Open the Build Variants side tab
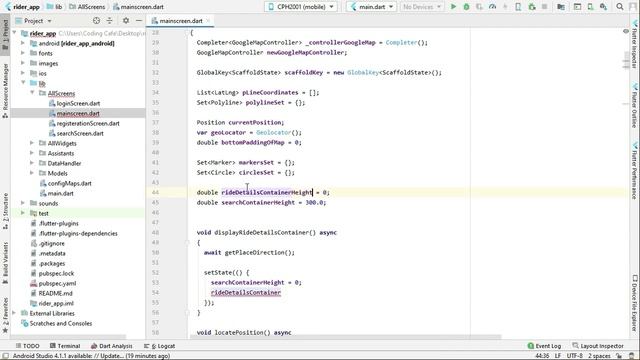Viewport: 640px width, 360px height. click(5, 262)
